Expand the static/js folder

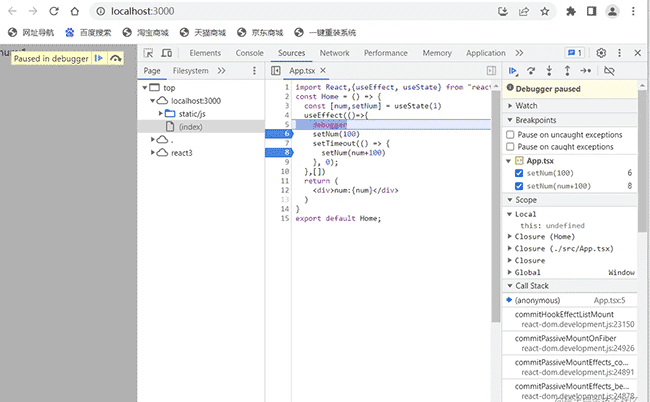(160, 114)
